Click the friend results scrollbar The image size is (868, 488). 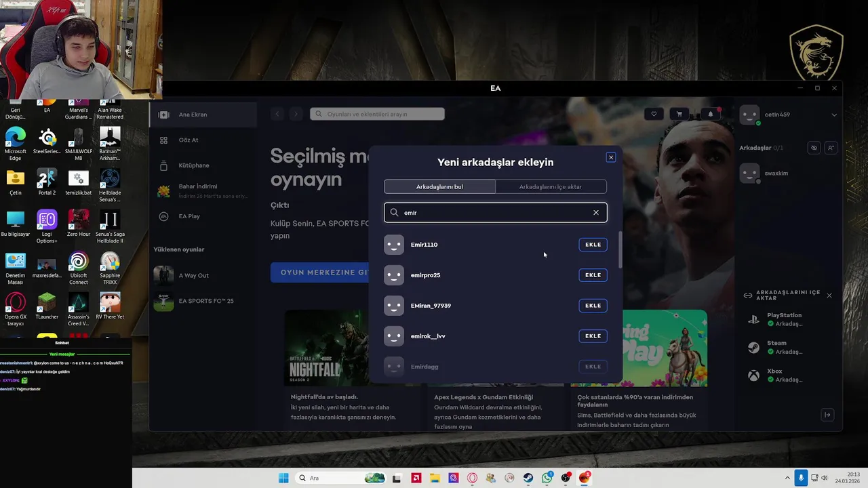620,249
